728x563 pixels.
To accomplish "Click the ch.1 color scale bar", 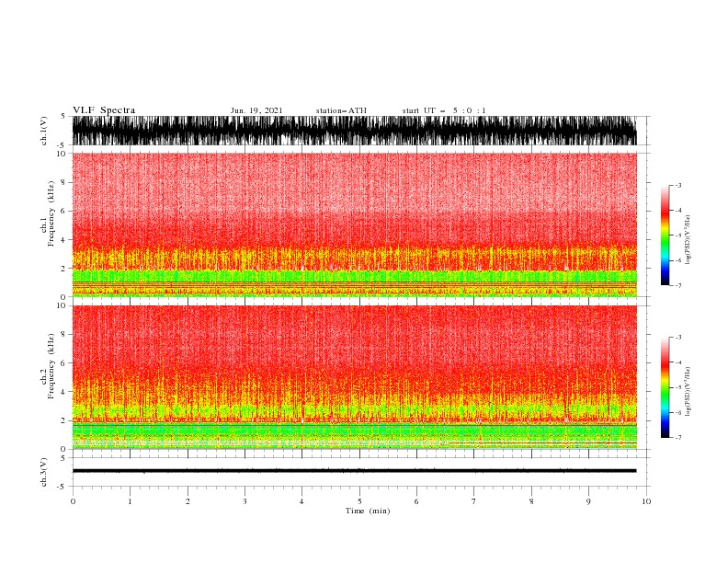I will (x=665, y=236).
